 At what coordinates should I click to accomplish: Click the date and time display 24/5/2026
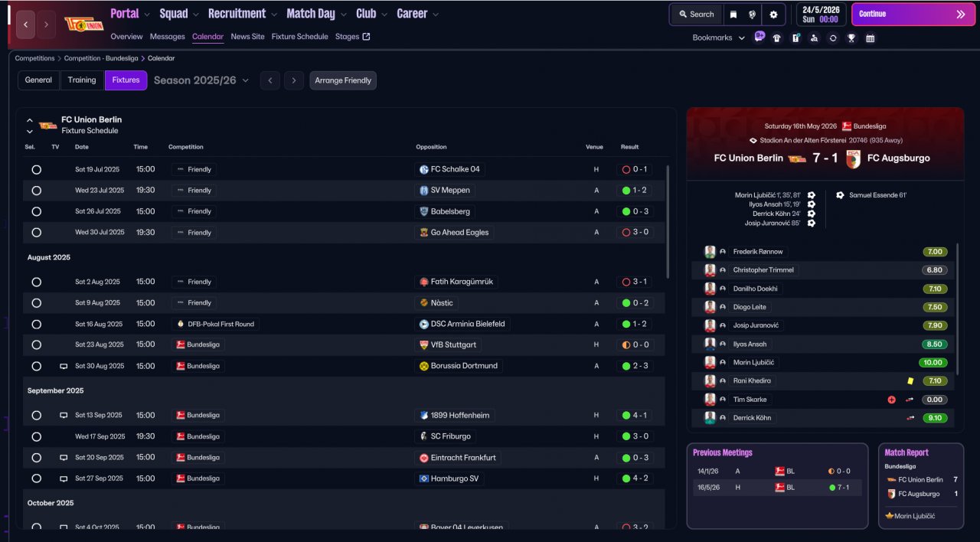(x=821, y=15)
